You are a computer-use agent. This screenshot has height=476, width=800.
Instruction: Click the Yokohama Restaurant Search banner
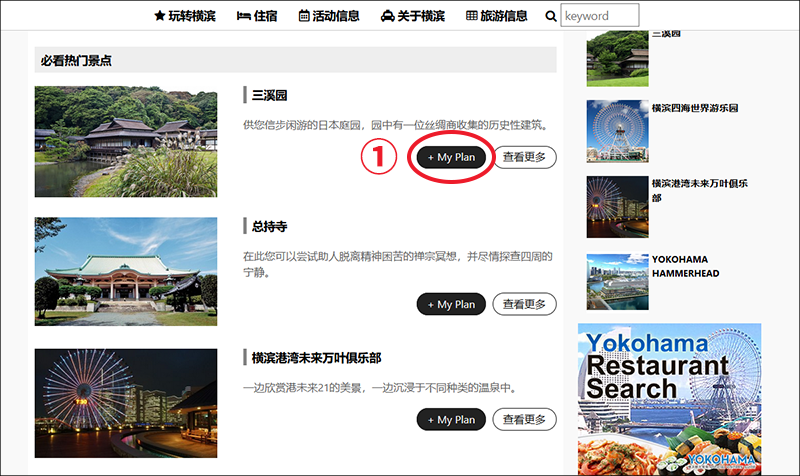[669, 399]
